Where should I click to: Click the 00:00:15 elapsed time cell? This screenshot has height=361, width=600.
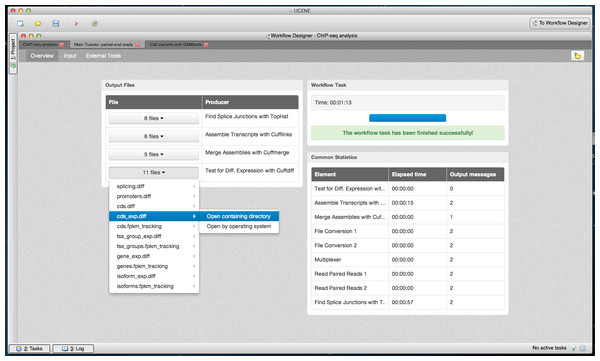pos(417,203)
